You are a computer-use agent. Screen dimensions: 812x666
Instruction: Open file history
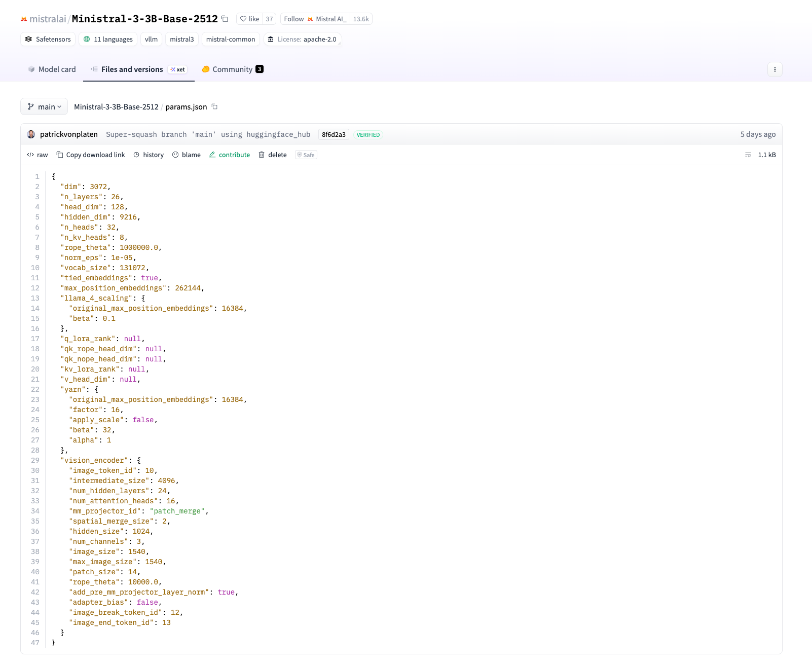pos(149,155)
